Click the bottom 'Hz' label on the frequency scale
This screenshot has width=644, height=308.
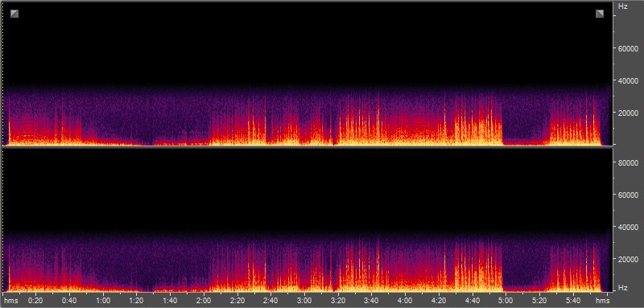(622, 288)
